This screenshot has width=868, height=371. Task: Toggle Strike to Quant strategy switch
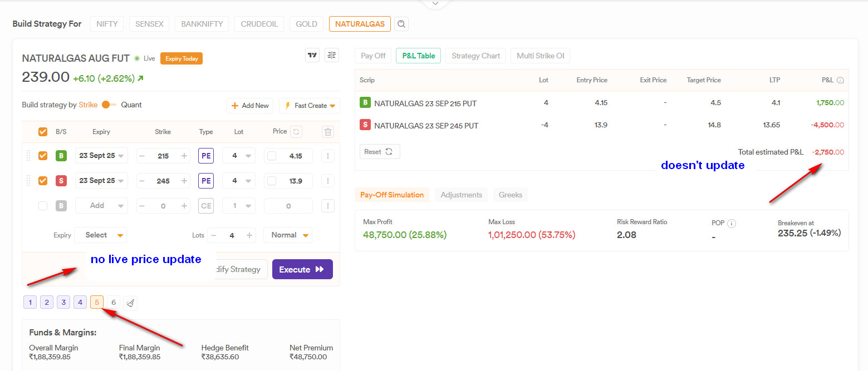109,105
